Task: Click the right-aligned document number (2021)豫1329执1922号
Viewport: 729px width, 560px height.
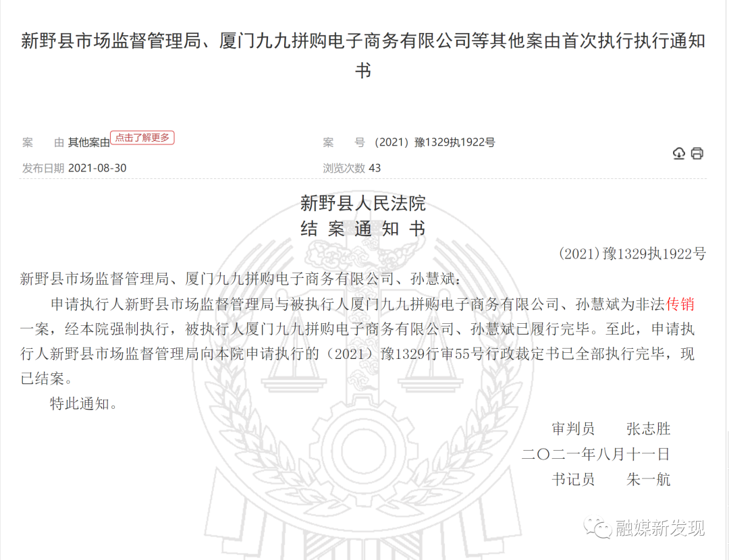Action: [632, 254]
